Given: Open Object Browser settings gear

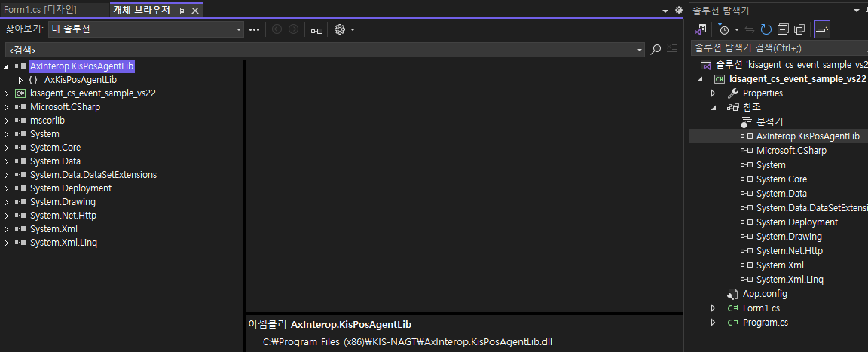Looking at the screenshot, I should (340, 29).
